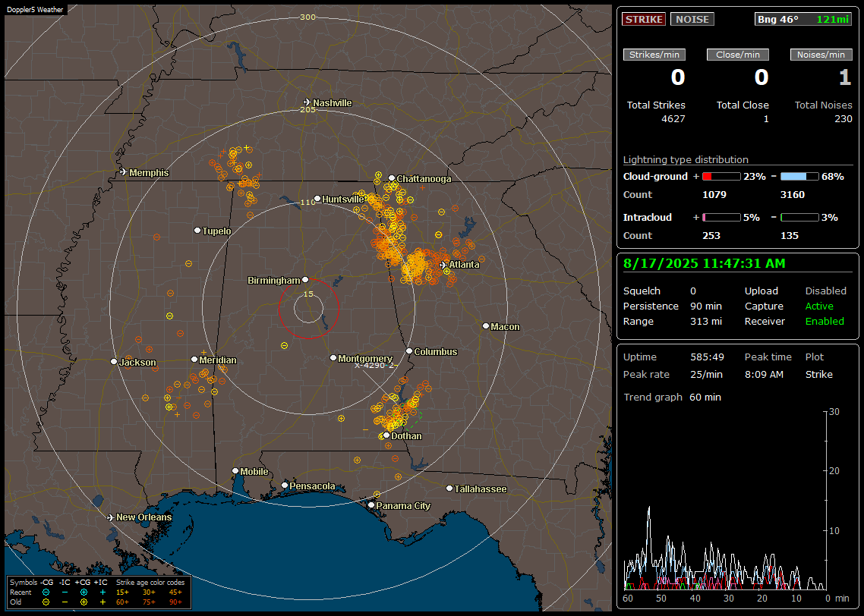Click the 15+ strike age color code

coord(122,592)
